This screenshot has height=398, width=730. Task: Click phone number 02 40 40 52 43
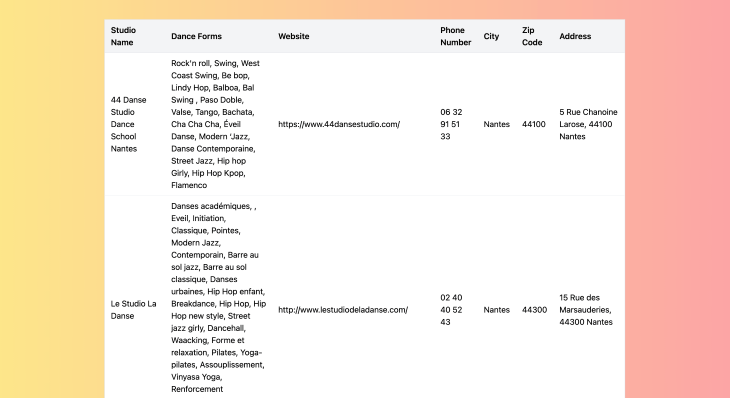(451, 310)
